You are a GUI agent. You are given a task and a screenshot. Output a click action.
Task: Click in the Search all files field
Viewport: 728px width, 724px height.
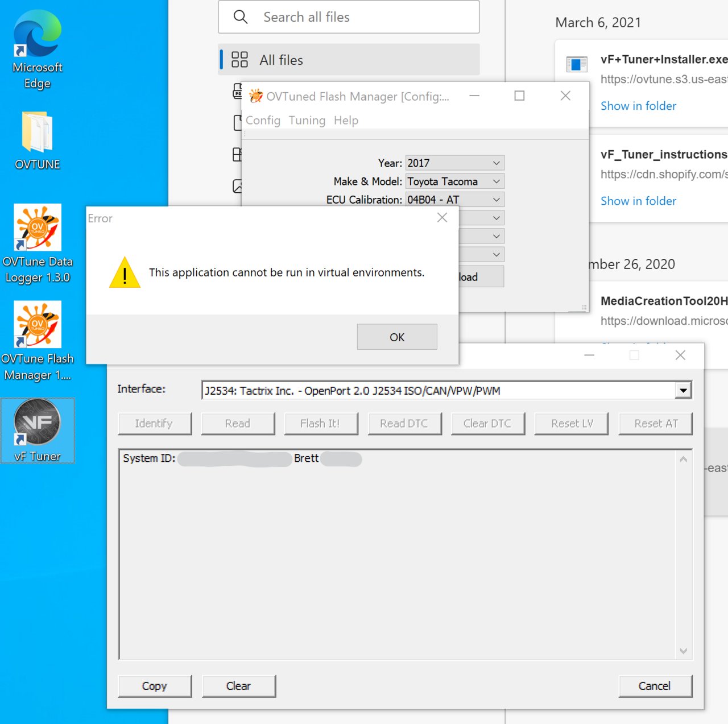349,17
